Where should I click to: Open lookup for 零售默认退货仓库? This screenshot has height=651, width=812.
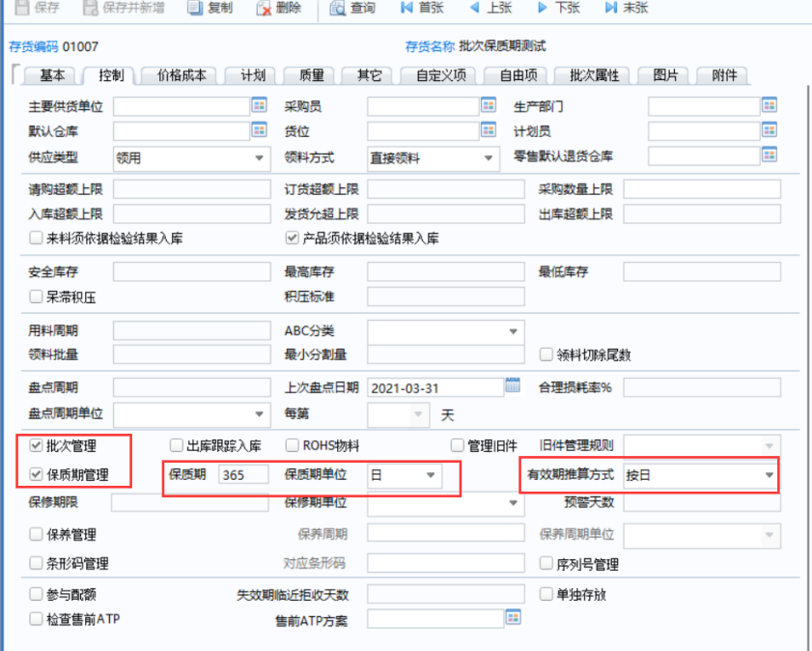pyautogui.click(x=769, y=155)
